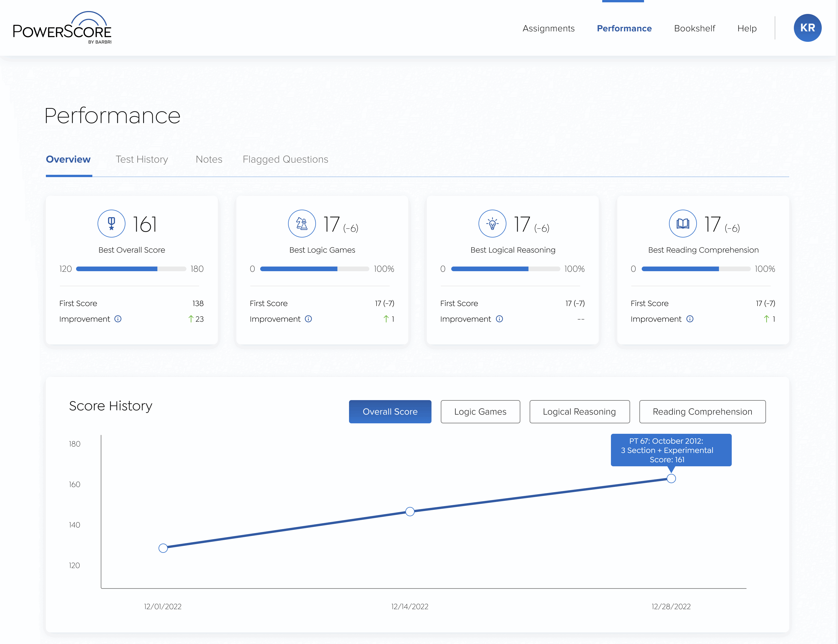Click the Best Logic Games label

[x=322, y=250]
